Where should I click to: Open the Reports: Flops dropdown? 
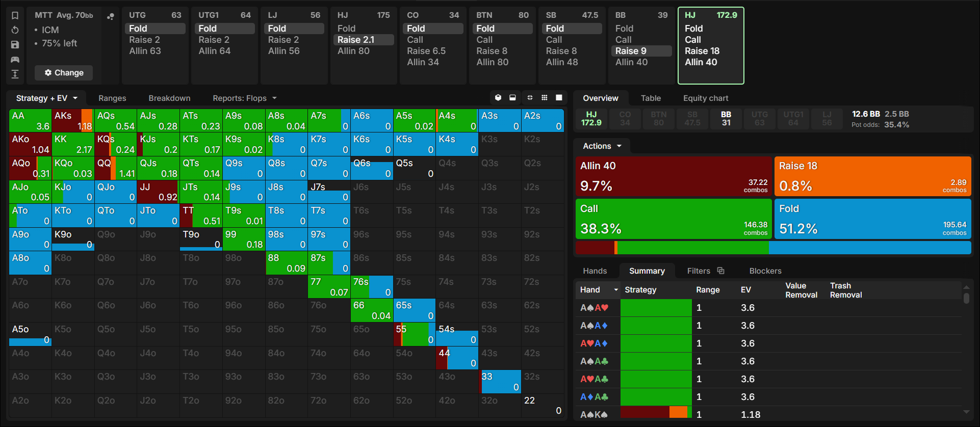pyautogui.click(x=245, y=98)
